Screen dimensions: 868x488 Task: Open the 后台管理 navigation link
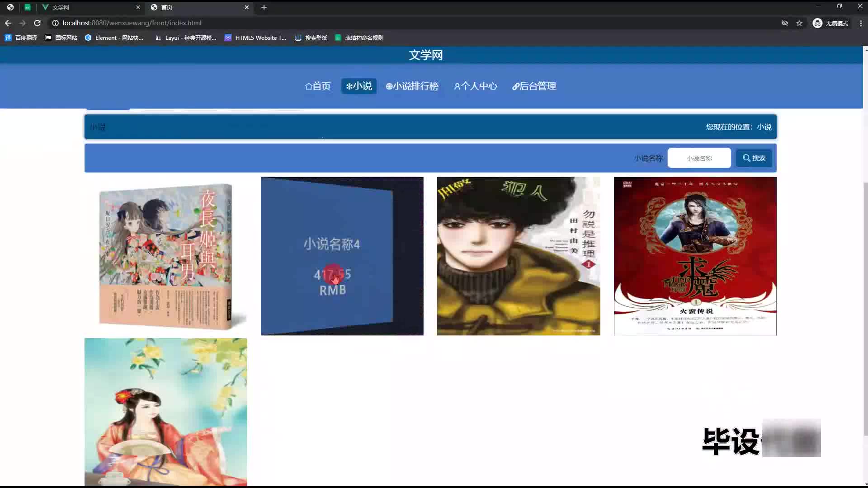[534, 86]
